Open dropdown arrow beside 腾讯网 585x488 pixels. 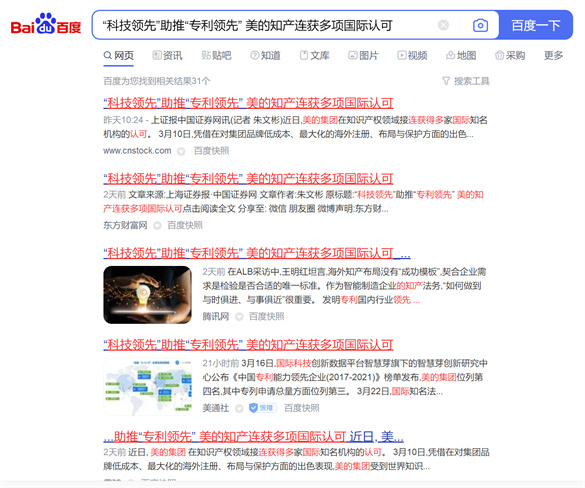tap(239, 317)
